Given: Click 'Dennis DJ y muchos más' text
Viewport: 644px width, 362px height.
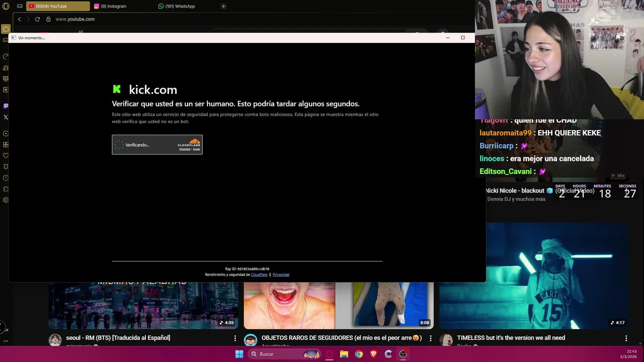Looking at the screenshot, I should [516, 199].
